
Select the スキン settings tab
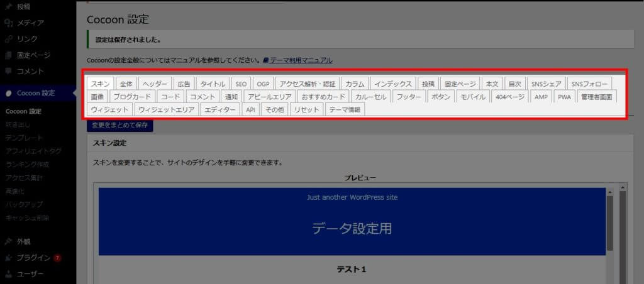coord(100,84)
